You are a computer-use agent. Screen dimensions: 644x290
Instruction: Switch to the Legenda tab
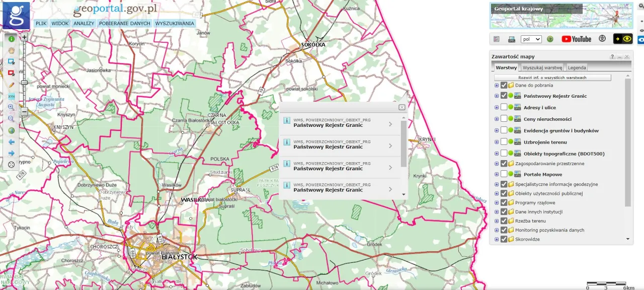pyautogui.click(x=577, y=67)
